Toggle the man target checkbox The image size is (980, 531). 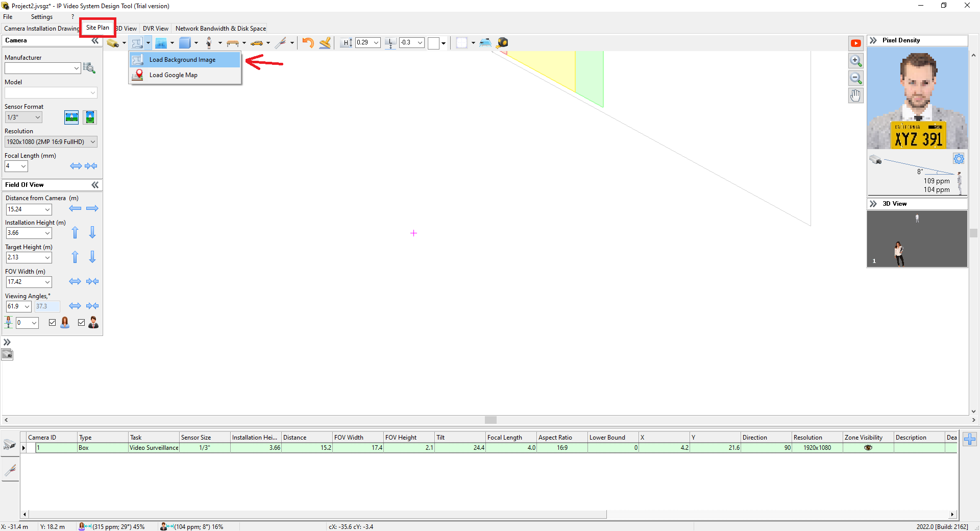(82, 323)
